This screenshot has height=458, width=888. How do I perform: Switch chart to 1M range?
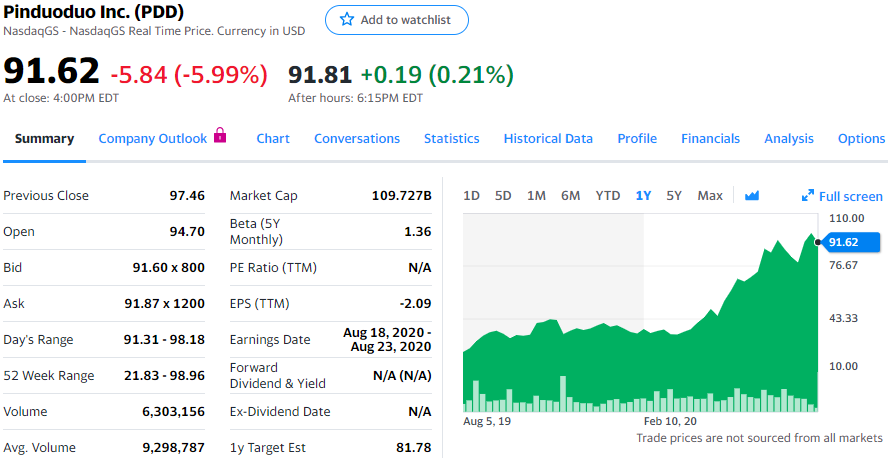[x=536, y=196]
